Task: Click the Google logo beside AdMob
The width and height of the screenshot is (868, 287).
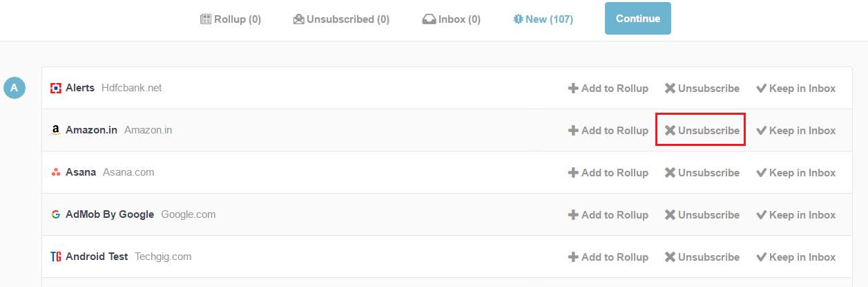Action: tap(56, 214)
